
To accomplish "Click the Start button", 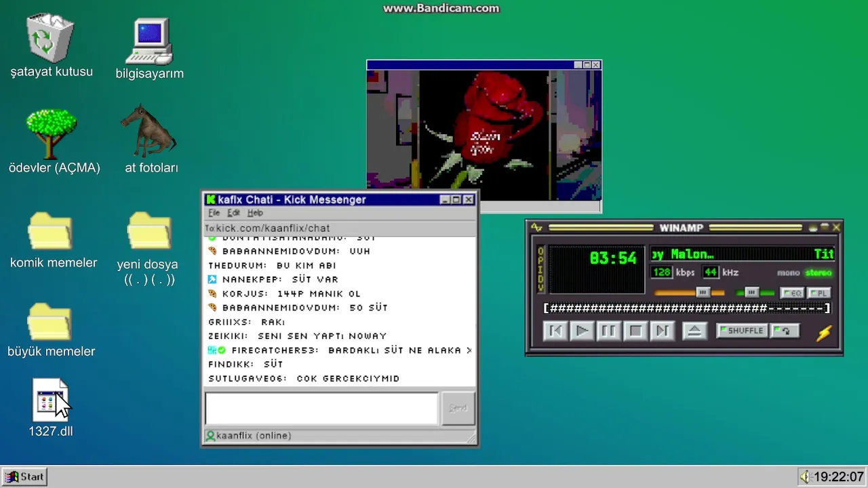I will (x=24, y=476).
